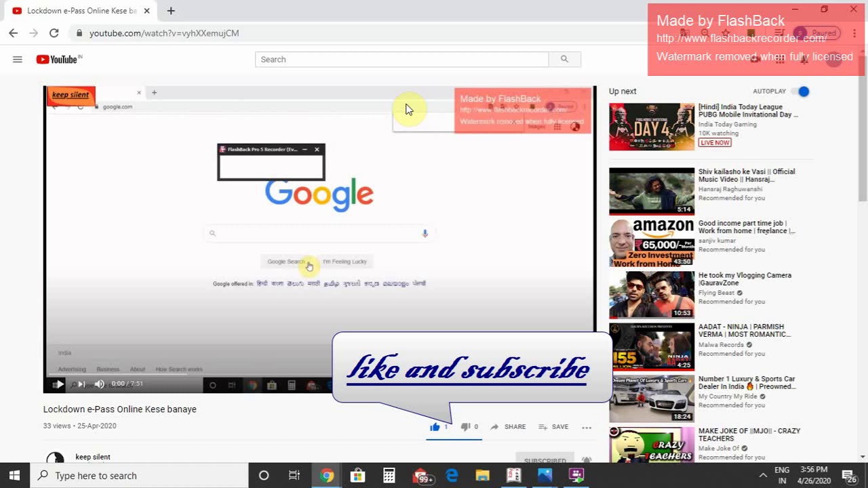Screen dimensions: 868x488
Task: Open the AADAT - NINJA video thumbnail
Action: 652,346
